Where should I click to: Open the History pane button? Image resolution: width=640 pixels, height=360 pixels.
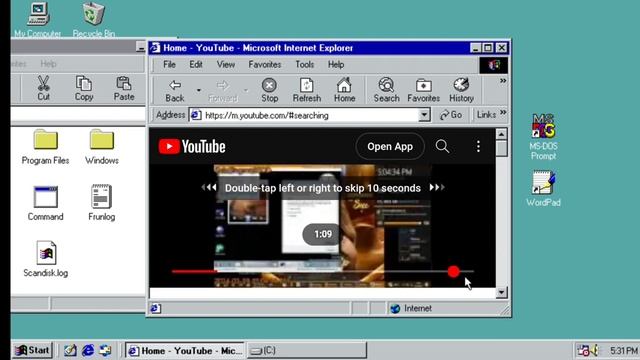pyautogui.click(x=461, y=90)
